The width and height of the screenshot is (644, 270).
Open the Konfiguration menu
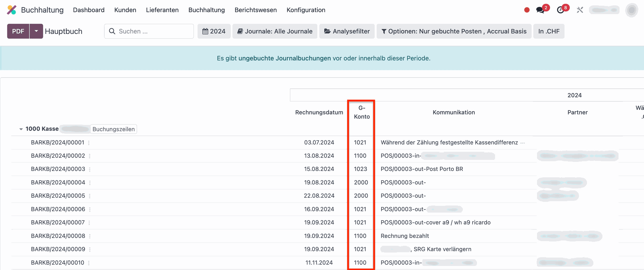(306, 10)
